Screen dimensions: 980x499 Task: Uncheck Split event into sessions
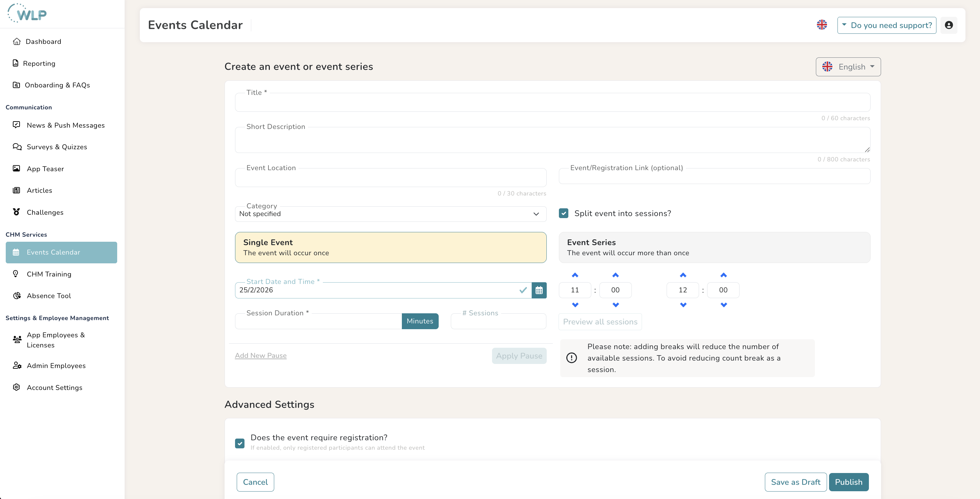(564, 213)
